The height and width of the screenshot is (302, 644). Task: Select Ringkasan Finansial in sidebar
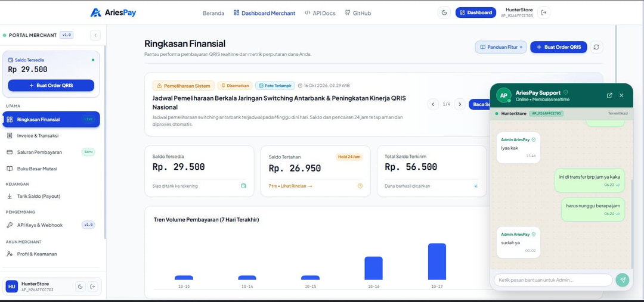51,119
